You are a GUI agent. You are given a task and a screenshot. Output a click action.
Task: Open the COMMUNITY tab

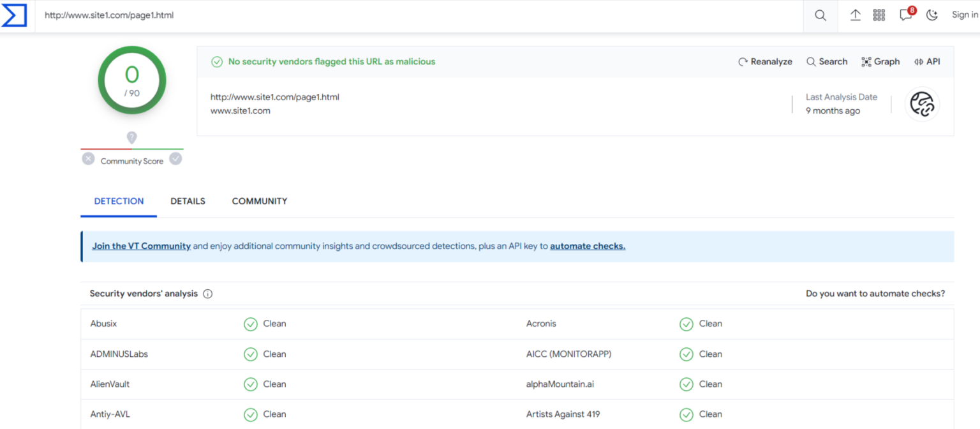point(259,201)
